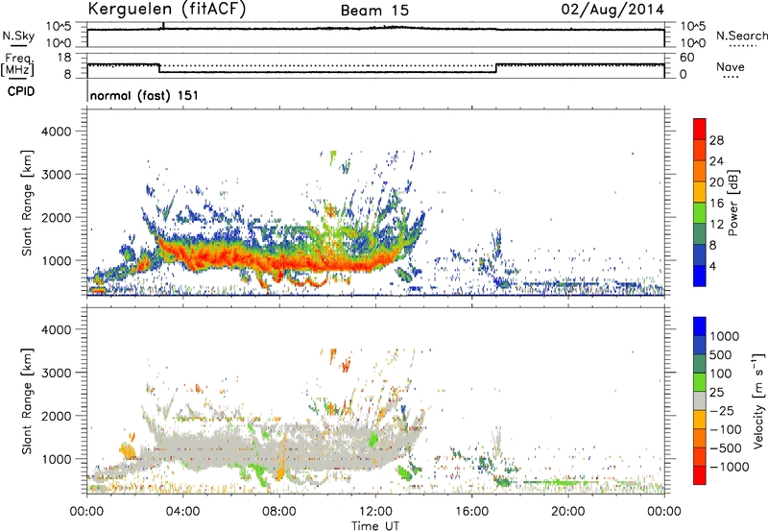The width and height of the screenshot is (768, 532).
Task: Select the Freq. [MHz] axis label
Action: [x=18, y=64]
